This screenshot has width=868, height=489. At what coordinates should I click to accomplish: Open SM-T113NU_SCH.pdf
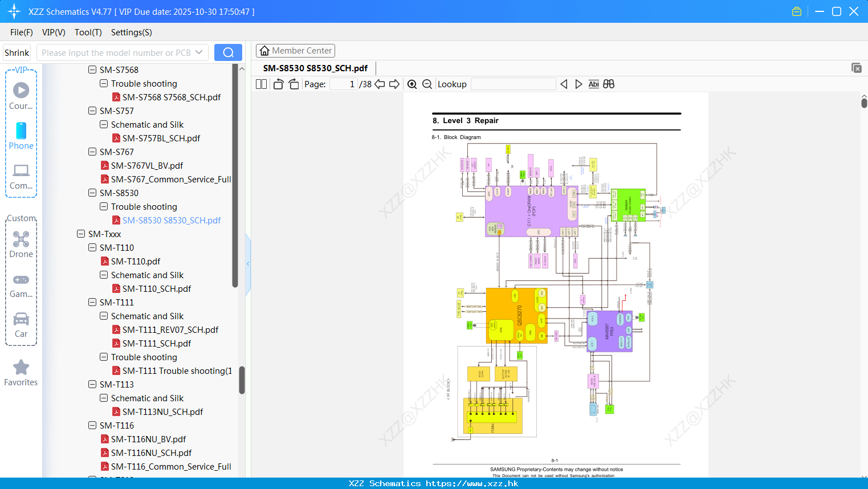[x=157, y=412]
